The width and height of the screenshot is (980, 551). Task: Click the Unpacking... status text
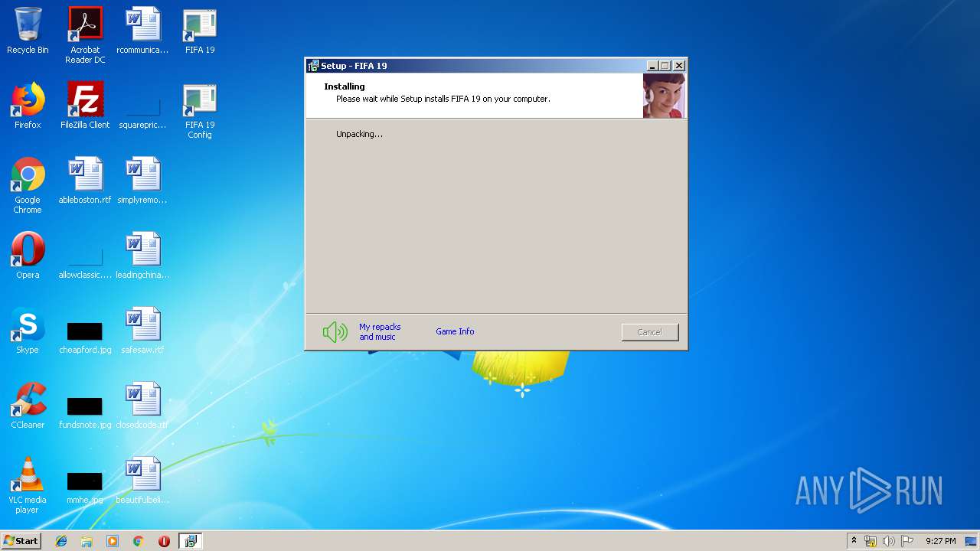[x=359, y=134]
